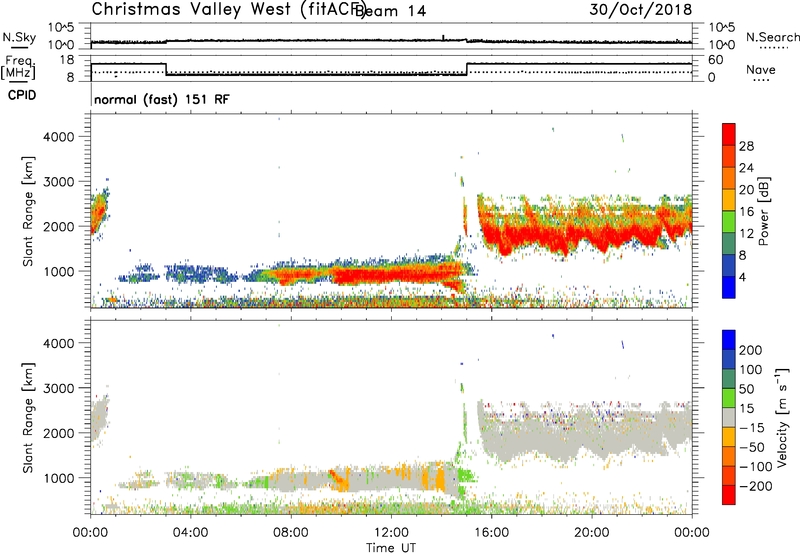Click the '200' tick on velocity color bar
Image resolution: width=800 pixels, height=554 pixels.
[x=751, y=350]
